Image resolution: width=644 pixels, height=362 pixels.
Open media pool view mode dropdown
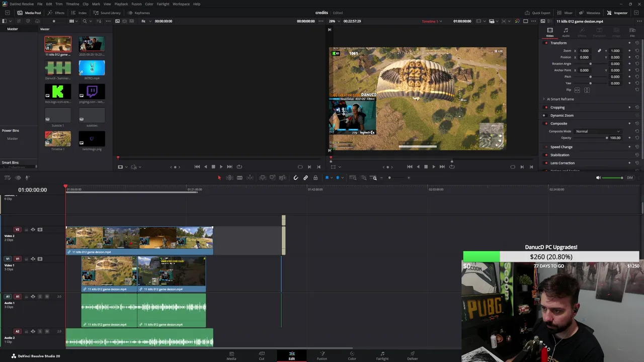tap(73, 21)
